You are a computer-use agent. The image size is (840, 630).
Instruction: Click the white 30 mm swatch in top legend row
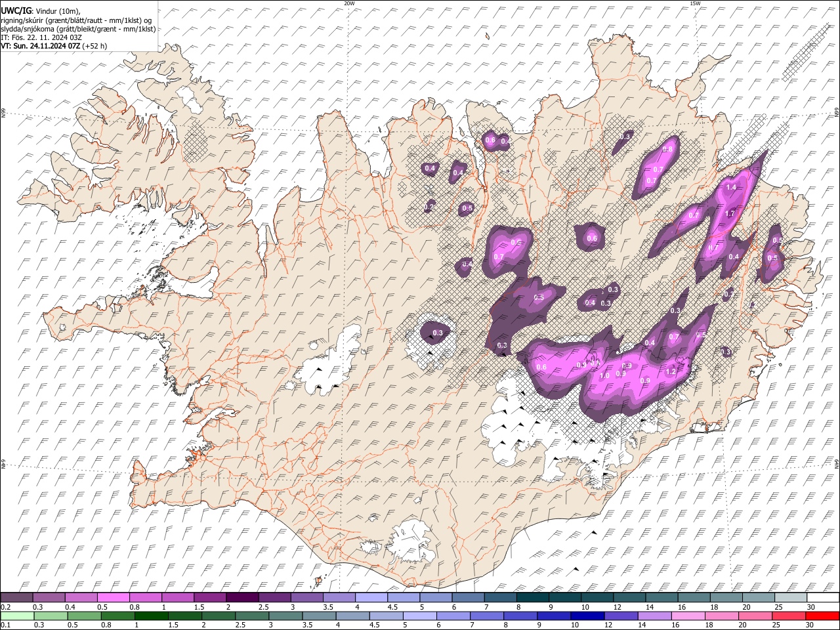click(x=822, y=597)
